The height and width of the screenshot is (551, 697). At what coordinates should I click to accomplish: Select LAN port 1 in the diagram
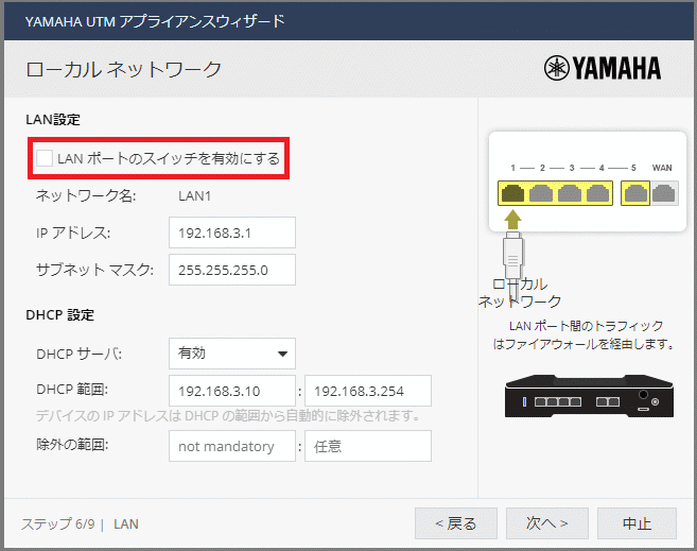[x=514, y=193]
